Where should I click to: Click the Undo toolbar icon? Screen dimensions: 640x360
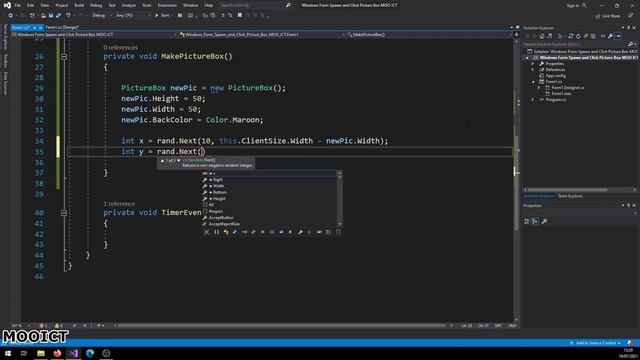pos(68,16)
